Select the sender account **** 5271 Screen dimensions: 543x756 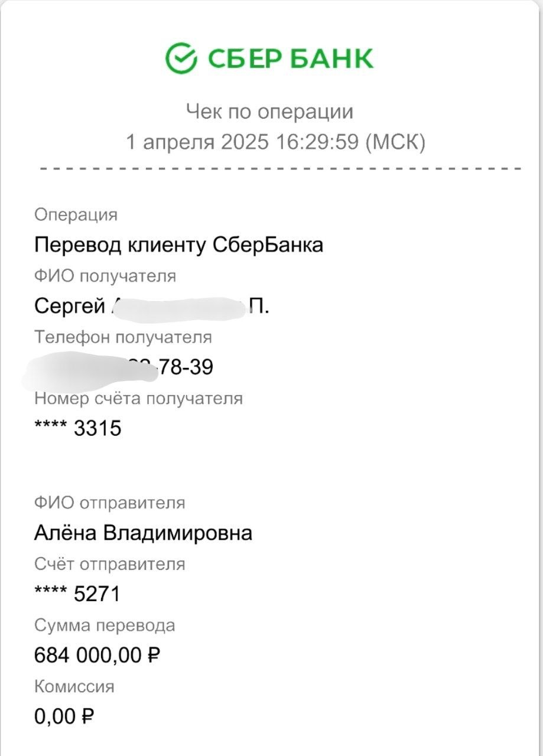click(x=77, y=594)
